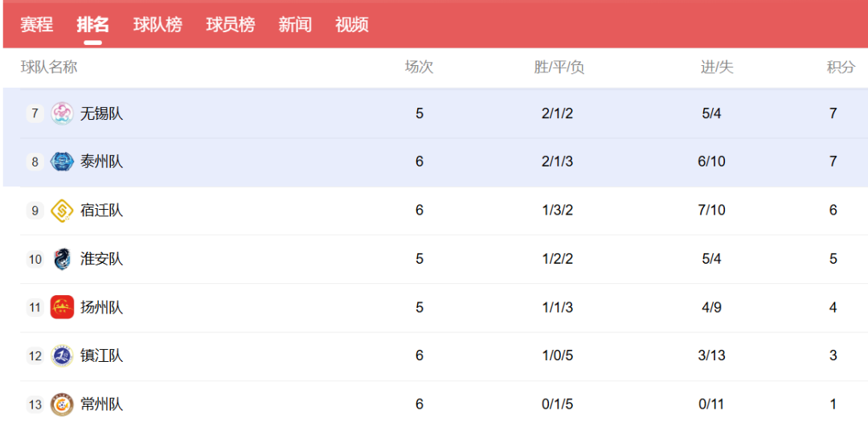Click rank badge 11
The height and width of the screenshot is (427, 868).
(x=35, y=307)
